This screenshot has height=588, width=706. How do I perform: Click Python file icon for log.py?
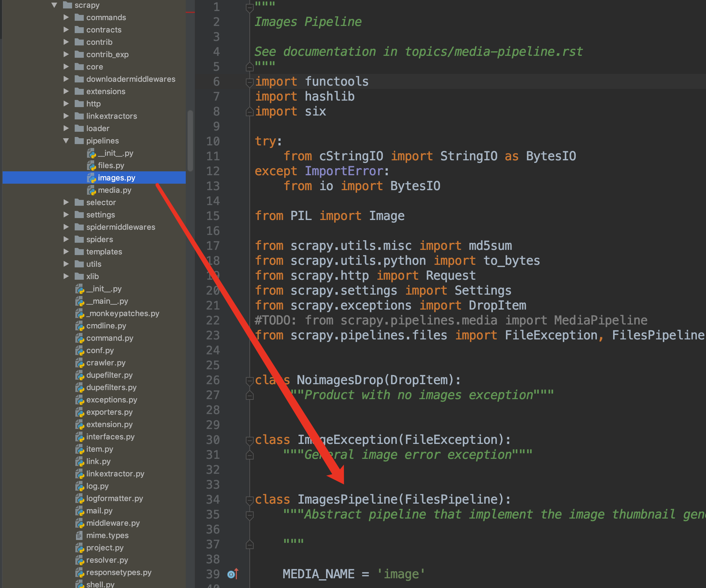[x=80, y=486]
